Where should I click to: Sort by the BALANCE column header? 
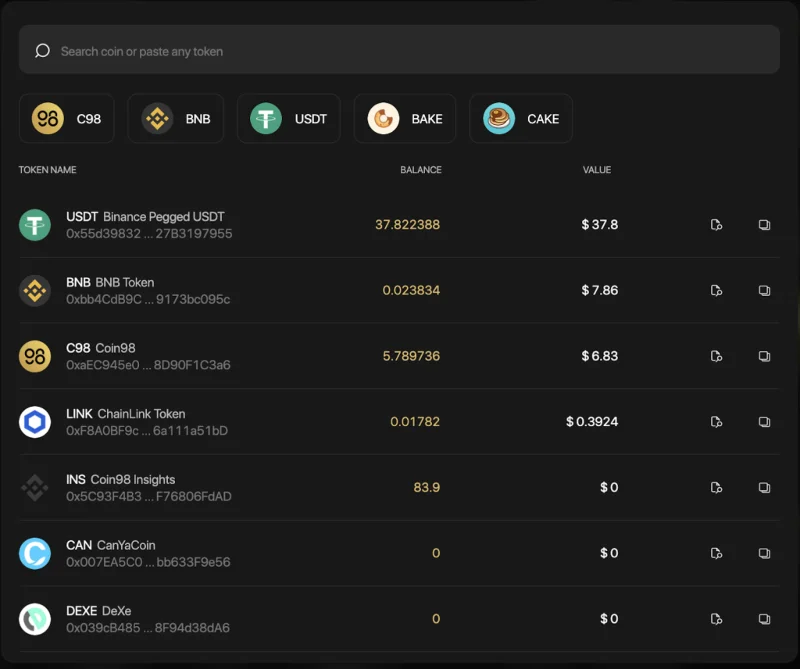point(420,170)
